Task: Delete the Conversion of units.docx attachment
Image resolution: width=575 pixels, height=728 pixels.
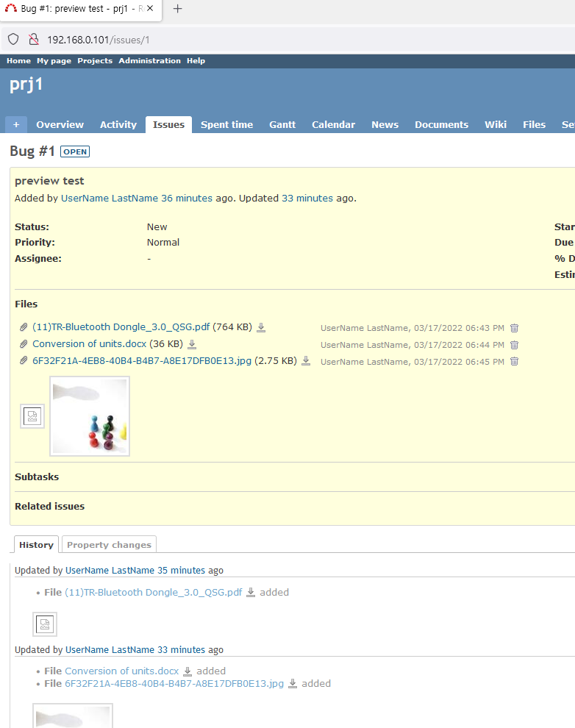Action: pos(514,344)
